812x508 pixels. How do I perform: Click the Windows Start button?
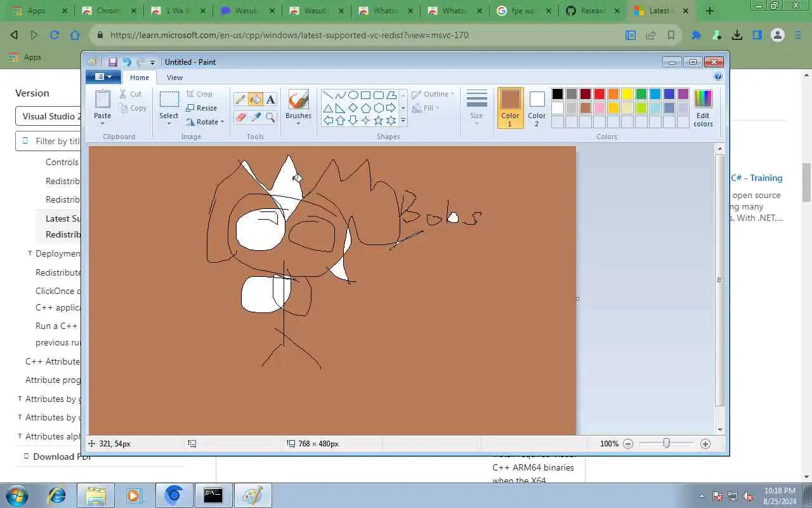point(16,495)
